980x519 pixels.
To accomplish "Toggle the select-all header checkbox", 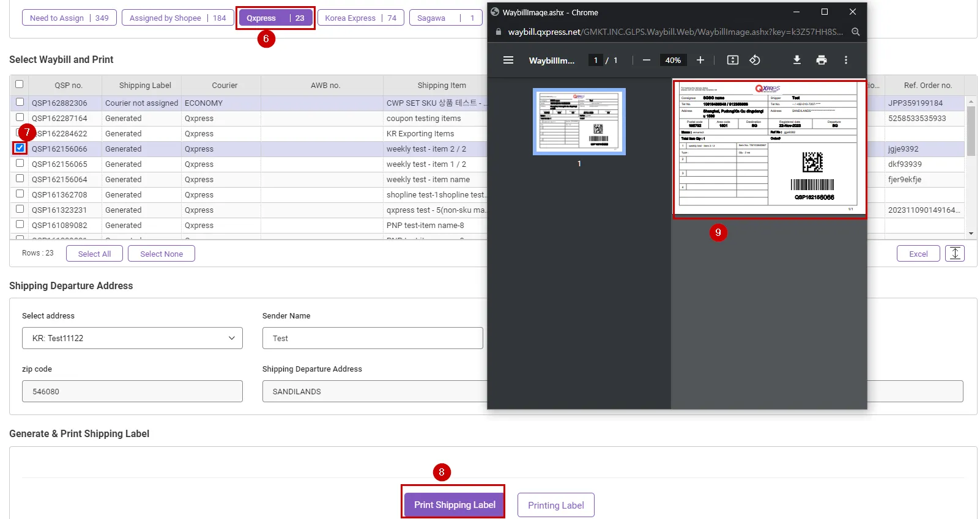I will 20,84.
